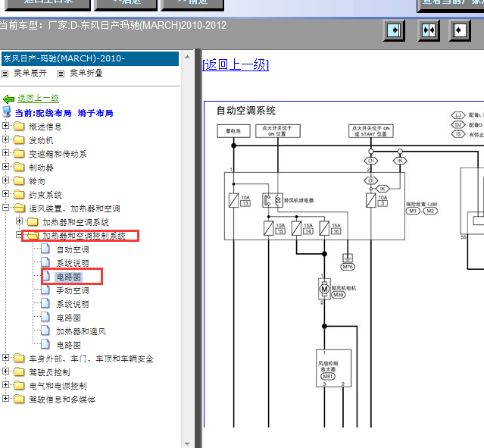Image resolution: width=484 pixels, height=448 pixels.
Task: Expand the 概述信息 tree node
Action: (5, 126)
